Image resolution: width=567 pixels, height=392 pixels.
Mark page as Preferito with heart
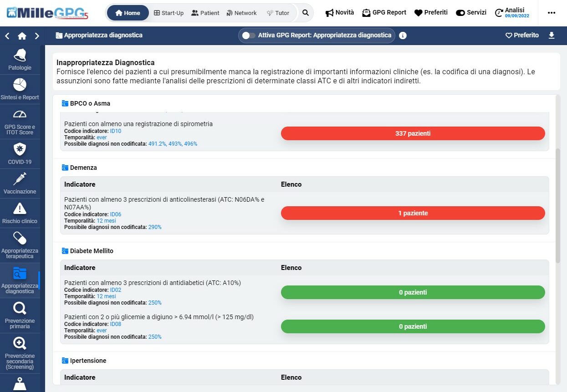pyautogui.click(x=522, y=35)
